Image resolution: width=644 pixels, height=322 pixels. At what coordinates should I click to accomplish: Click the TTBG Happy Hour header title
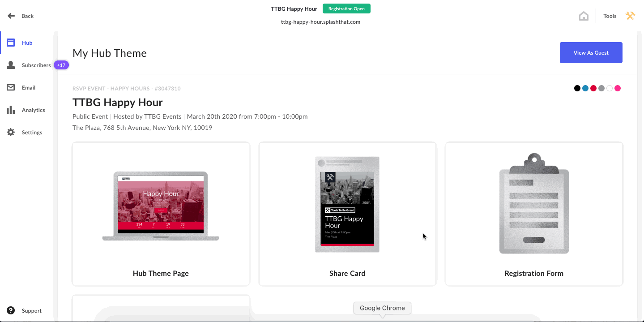point(294,9)
